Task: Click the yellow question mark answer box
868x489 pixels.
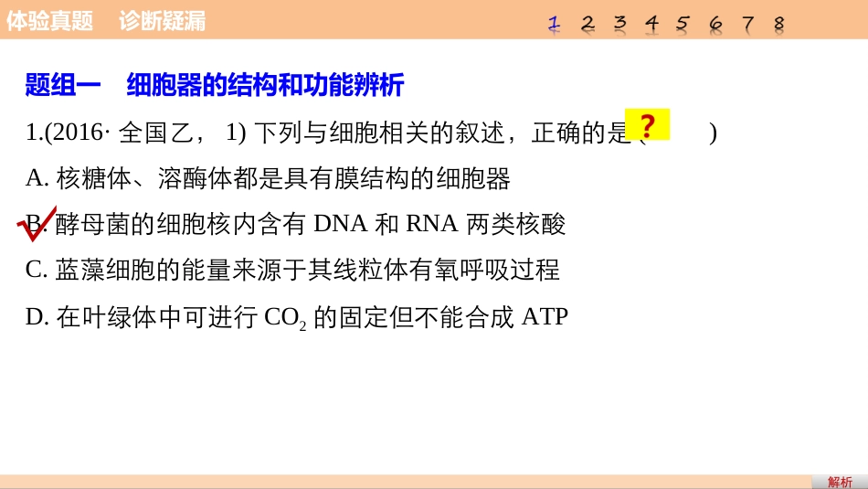Action: click(x=647, y=124)
